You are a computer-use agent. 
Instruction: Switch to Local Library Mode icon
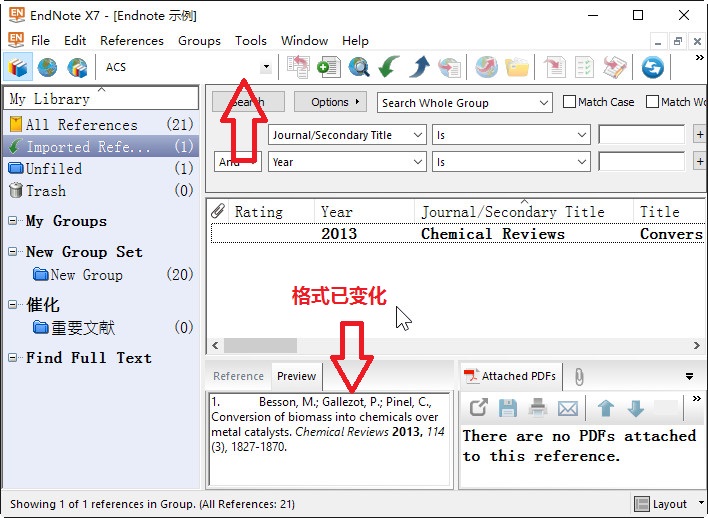click(18, 67)
